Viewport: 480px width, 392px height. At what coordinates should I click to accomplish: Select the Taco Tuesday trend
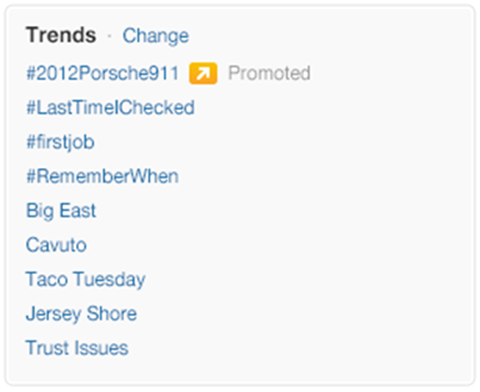86,280
